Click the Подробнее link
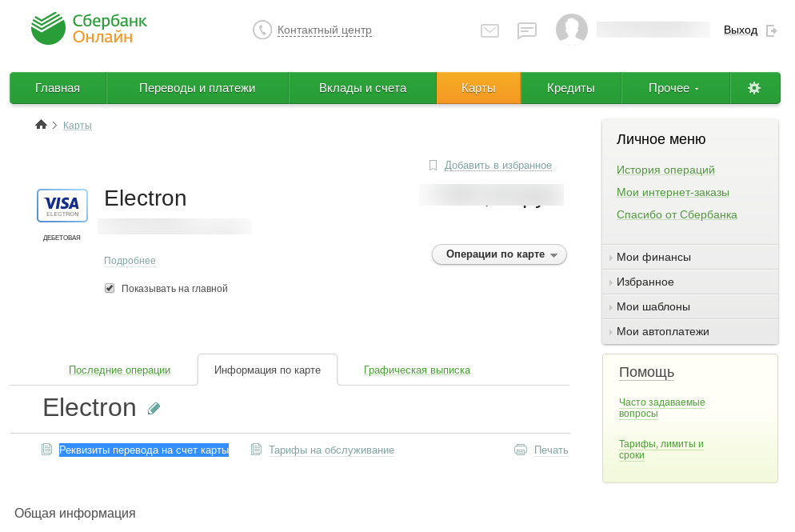795x532 pixels. (130, 261)
